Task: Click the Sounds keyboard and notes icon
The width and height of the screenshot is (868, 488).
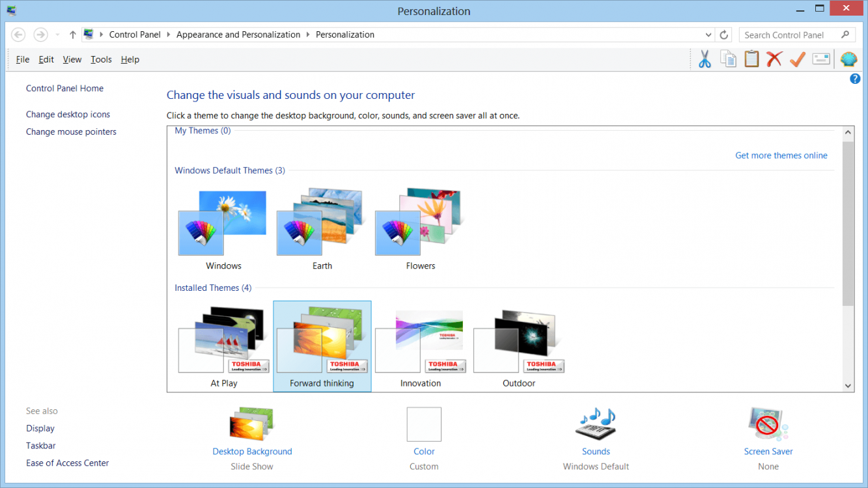Action: [x=596, y=425]
